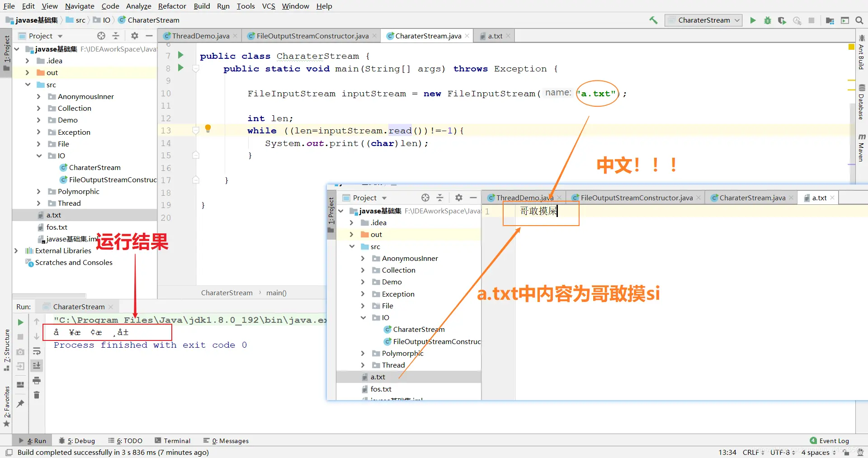Toggle the 1: Project side tool button
The height and width of the screenshot is (458, 868).
click(6, 53)
